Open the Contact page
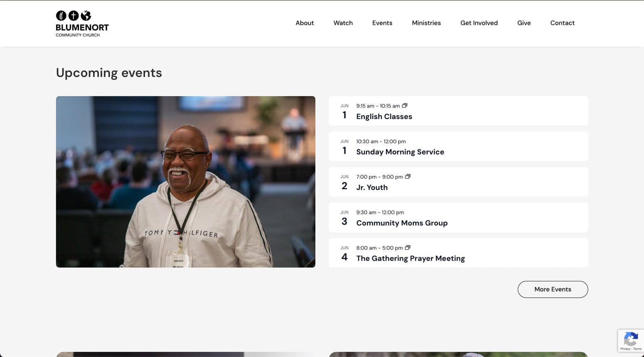Viewport: 644px width, 357px height. pyautogui.click(x=563, y=23)
